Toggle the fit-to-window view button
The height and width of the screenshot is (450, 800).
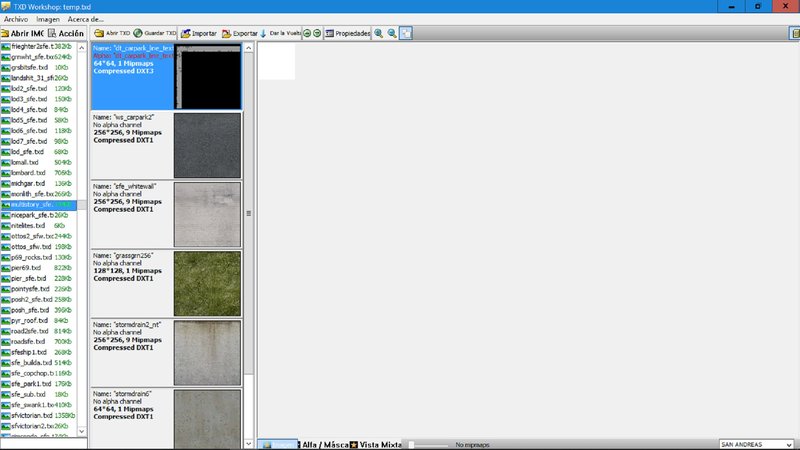click(406, 33)
